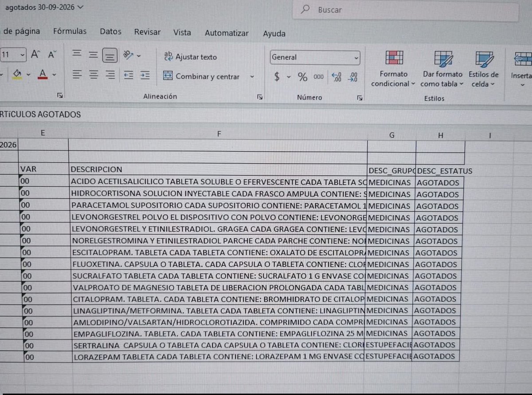Image resolution: width=532 pixels, height=395 pixels.
Task: Apply the red font color
Action: point(43,74)
